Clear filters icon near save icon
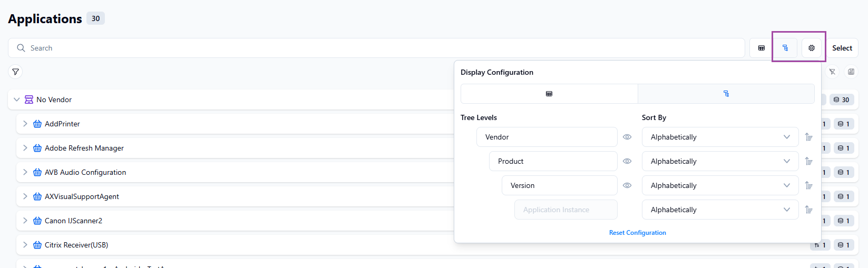 click(832, 72)
